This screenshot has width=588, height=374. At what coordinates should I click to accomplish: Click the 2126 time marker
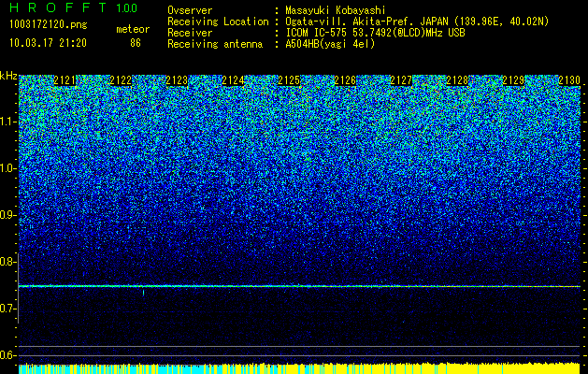345,80
